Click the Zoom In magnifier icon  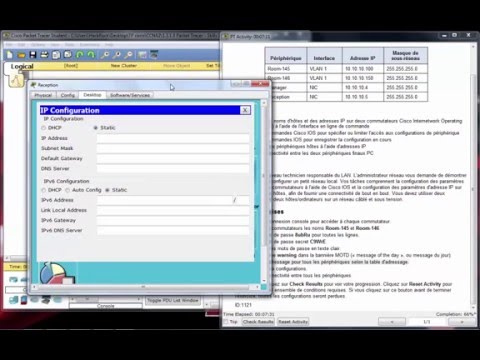[x=105, y=55]
